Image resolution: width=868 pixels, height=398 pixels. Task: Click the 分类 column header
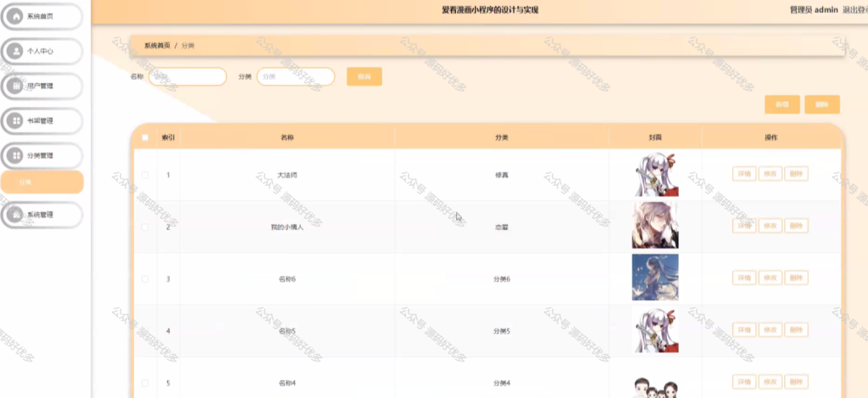pyautogui.click(x=502, y=137)
